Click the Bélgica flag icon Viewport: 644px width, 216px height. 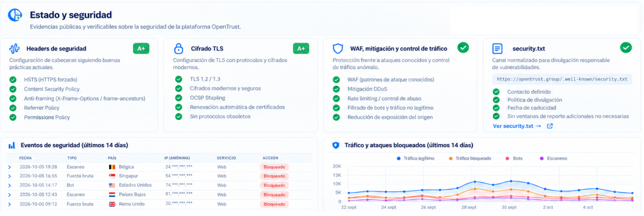112,166
